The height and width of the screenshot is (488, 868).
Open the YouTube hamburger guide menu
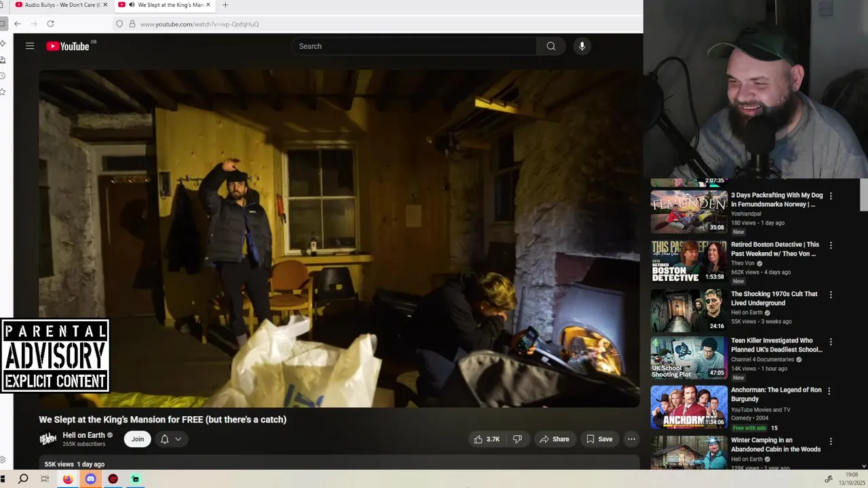(x=30, y=46)
